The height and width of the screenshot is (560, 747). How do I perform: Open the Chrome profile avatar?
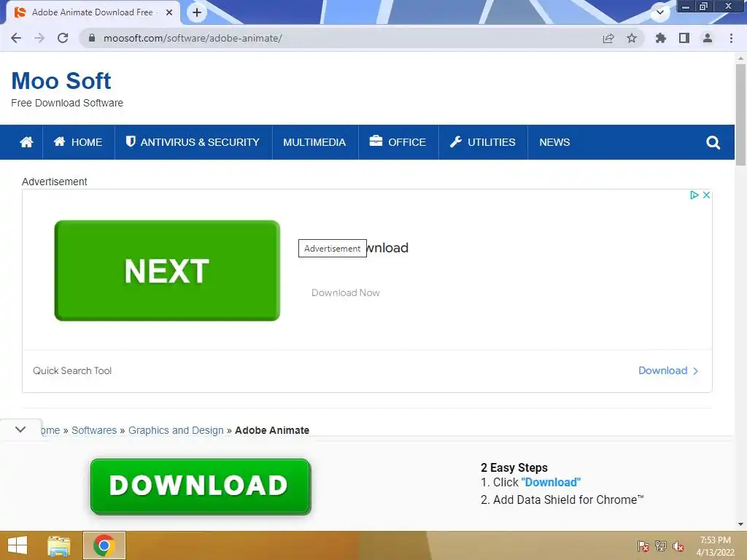708,38
